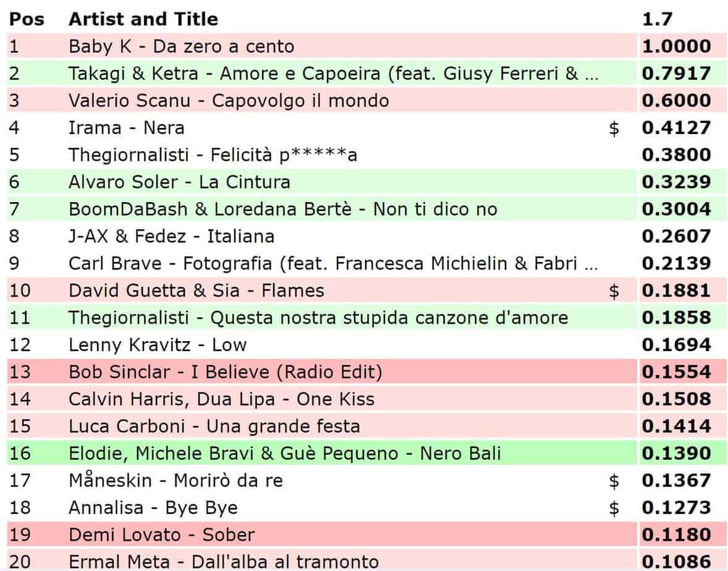Click the dollar icon beside Annalisa - Bye Bye
728x571 pixels.
click(x=614, y=508)
